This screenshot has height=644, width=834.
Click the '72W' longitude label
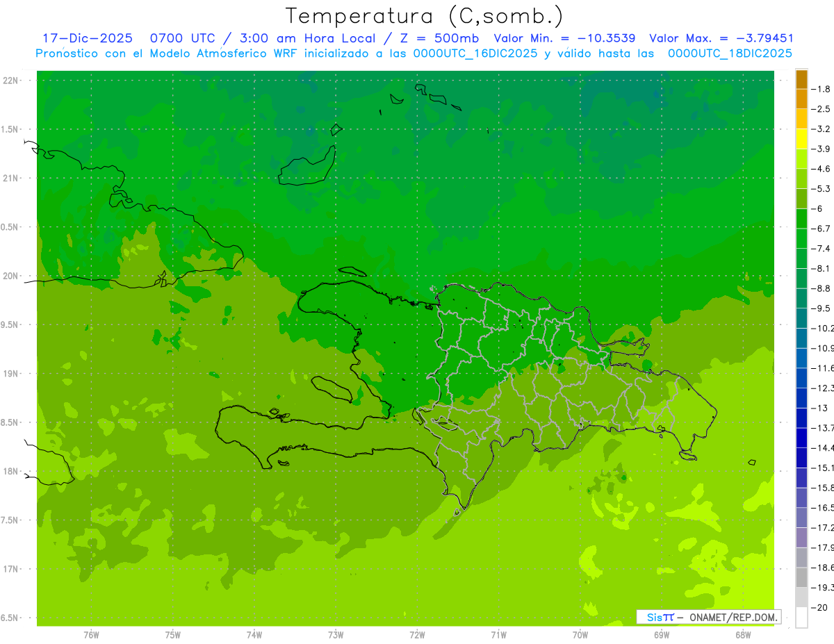pos(417,634)
